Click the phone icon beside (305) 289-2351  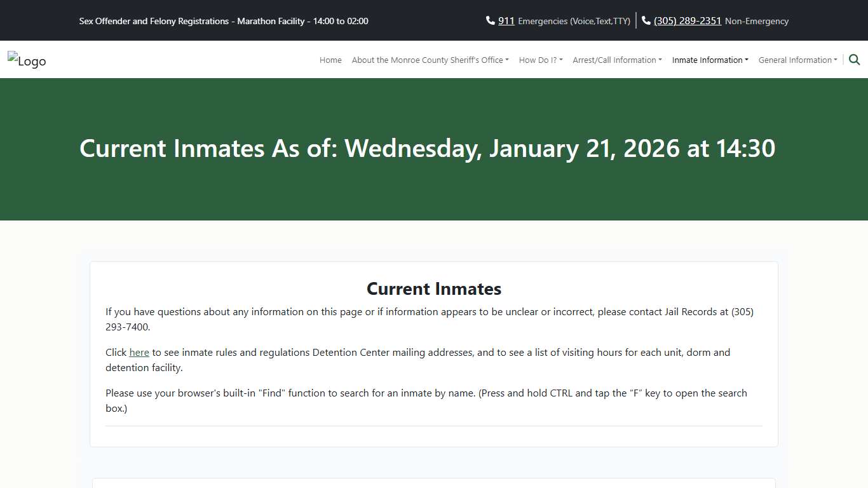pyautogui.click(x=646, y=21)
